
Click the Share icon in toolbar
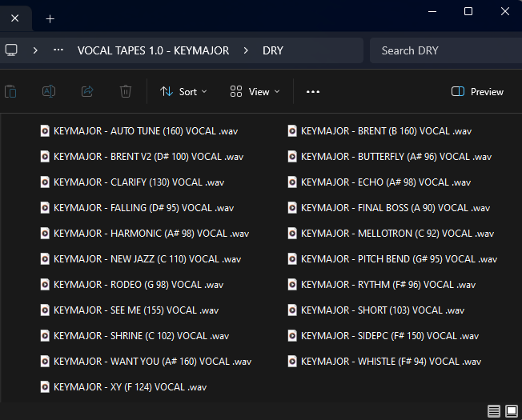[x=87, y=91]
